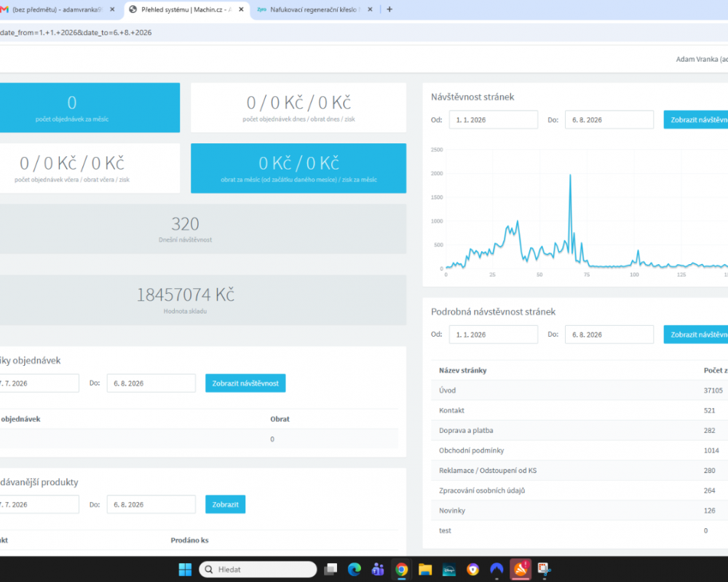The height and width of the screenshot is (582, 728).
Task: Click Hodnota skladu 18457074 Kč panel
Action: 203,300
